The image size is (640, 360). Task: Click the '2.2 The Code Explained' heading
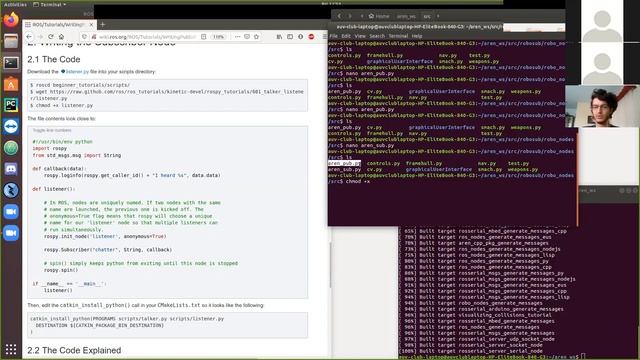(74, 350)
